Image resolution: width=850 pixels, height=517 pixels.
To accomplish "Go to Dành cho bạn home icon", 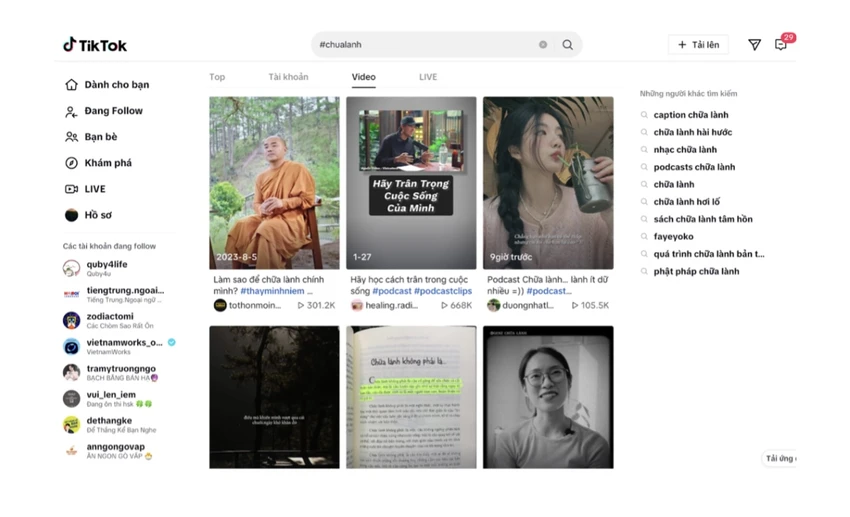I will pos(72,85).
